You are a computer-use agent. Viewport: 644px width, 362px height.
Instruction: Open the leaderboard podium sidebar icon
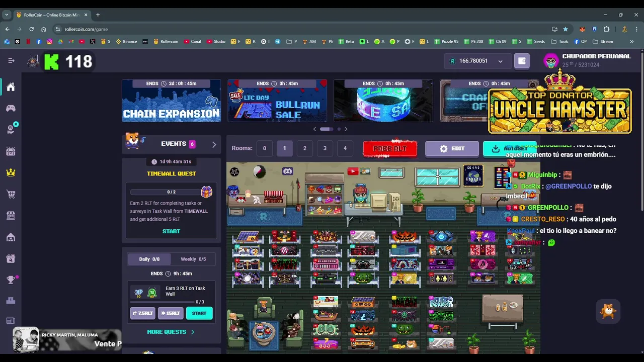tap(11, 301)
